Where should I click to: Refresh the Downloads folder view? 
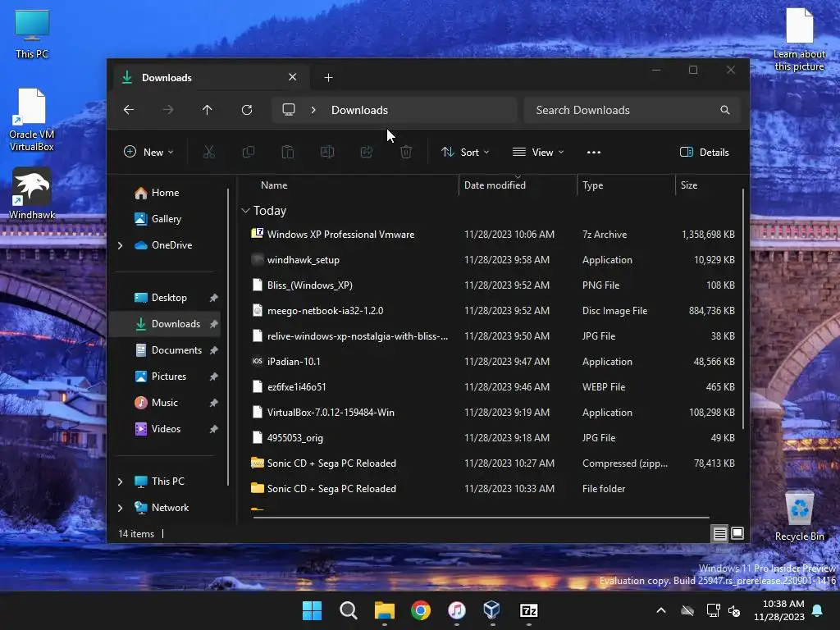pos(247,110)
